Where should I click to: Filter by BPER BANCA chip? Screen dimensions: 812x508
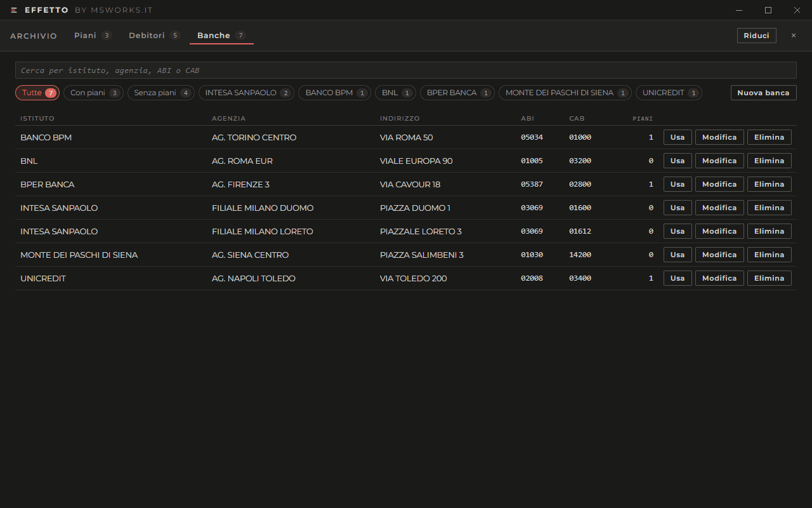457,93
